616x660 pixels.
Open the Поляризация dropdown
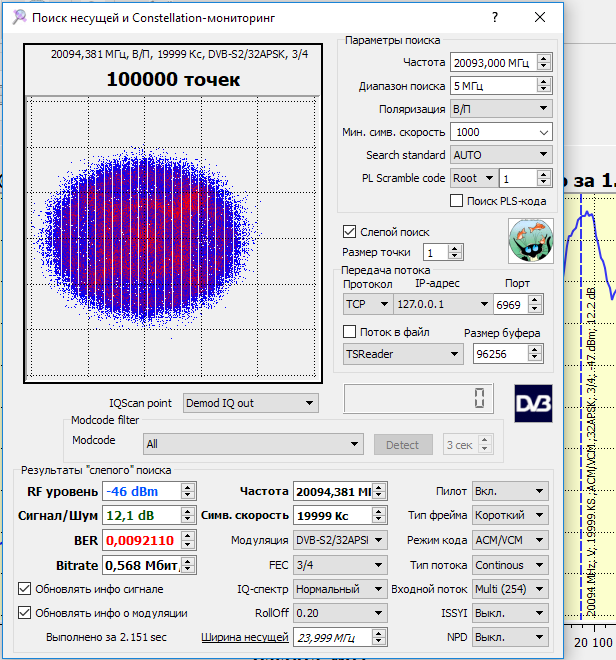pos(500,109)
